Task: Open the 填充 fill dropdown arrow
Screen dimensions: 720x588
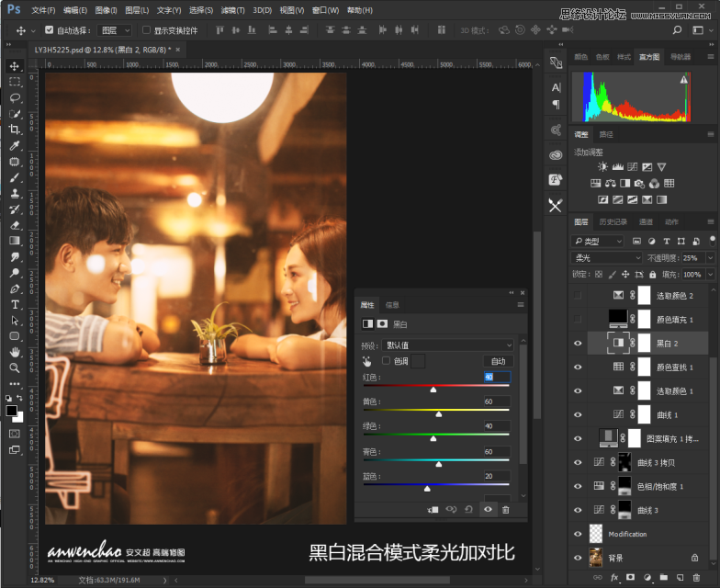Action: (x=711, y=275)
